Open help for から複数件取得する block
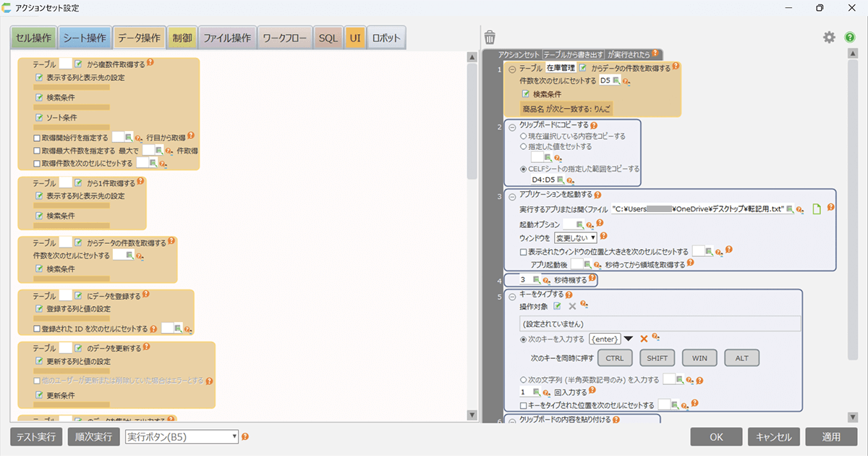 150,63
